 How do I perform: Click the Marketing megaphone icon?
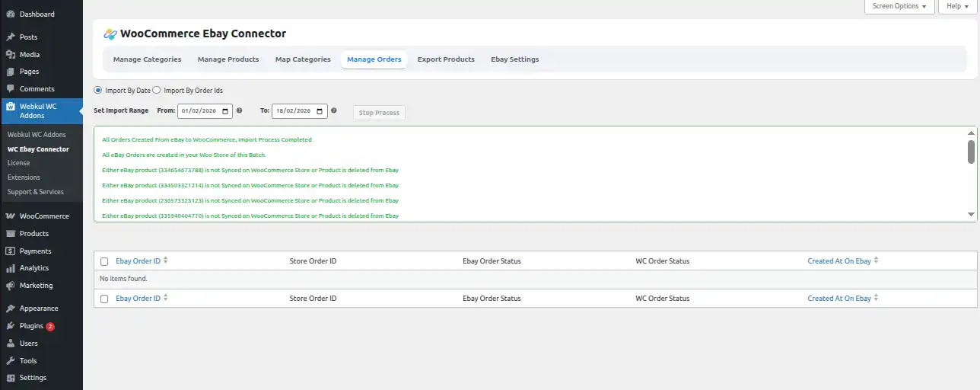tap(11, 286)
